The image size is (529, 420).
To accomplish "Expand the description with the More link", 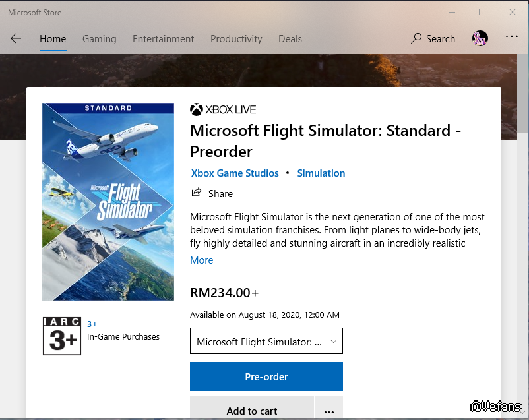I will pyautogui.click(x=201, y=260).
